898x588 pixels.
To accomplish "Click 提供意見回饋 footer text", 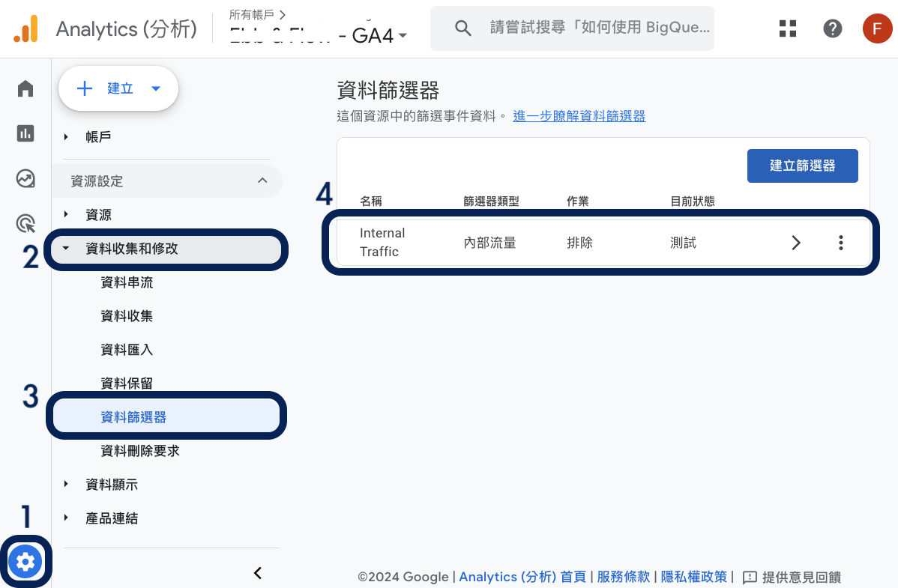I will (801, 577).
